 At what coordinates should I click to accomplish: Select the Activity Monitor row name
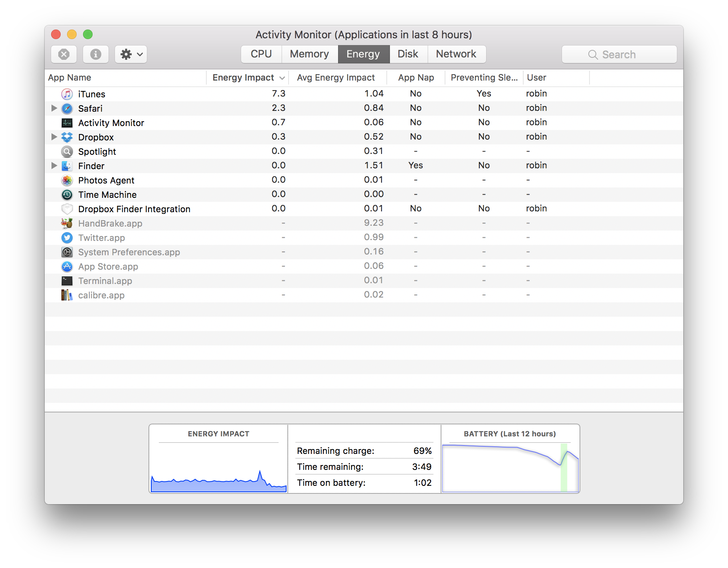[111, 123]
